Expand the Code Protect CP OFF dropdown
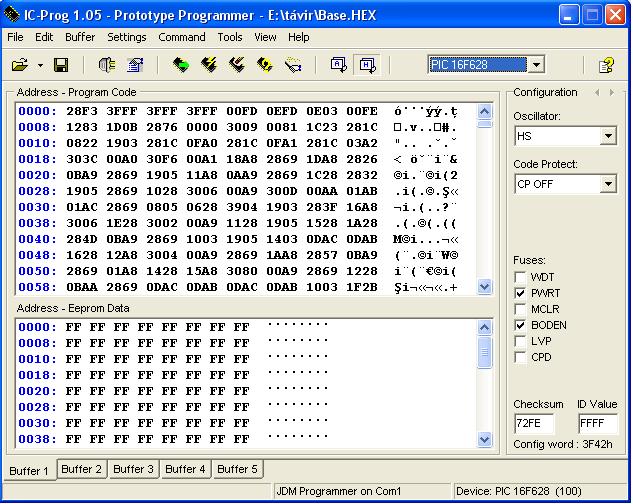633x504 pixels. [608, 184]
